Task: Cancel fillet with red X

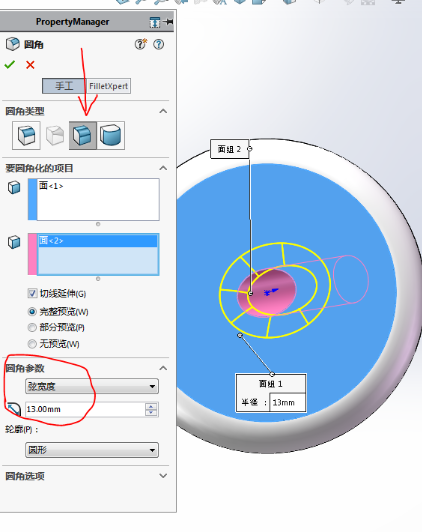Action: click(30, 64)
